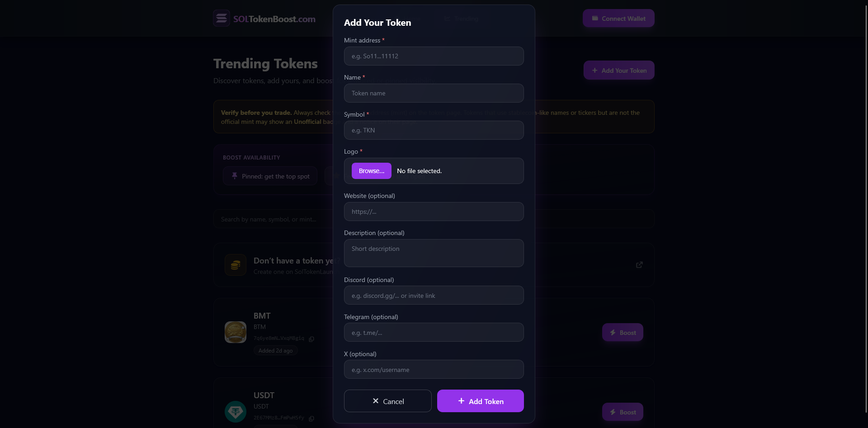The image size is (868, 428).
Task: Click the Symbol input field
Action: [x=434, y=130]
